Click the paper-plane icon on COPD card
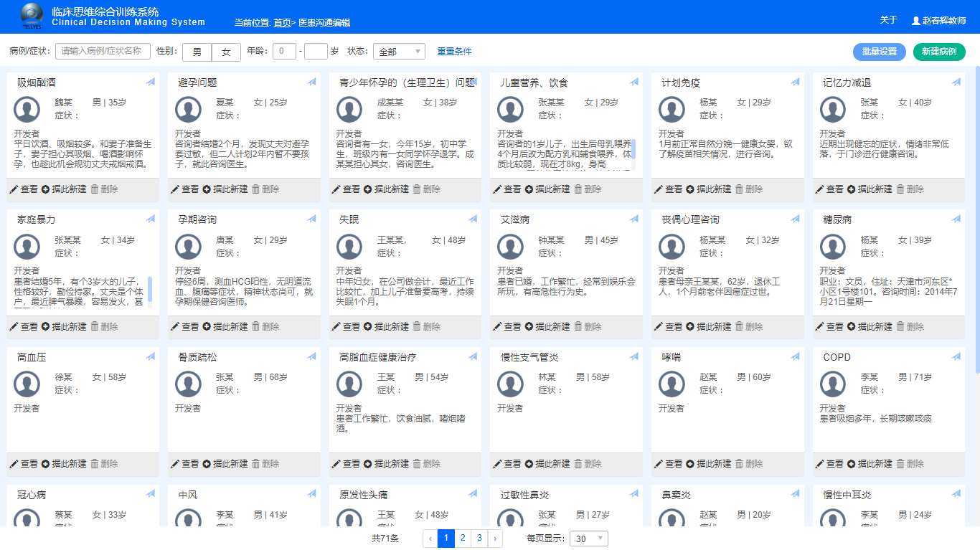The height and width of the screenshot is (550, 980). 956,357
